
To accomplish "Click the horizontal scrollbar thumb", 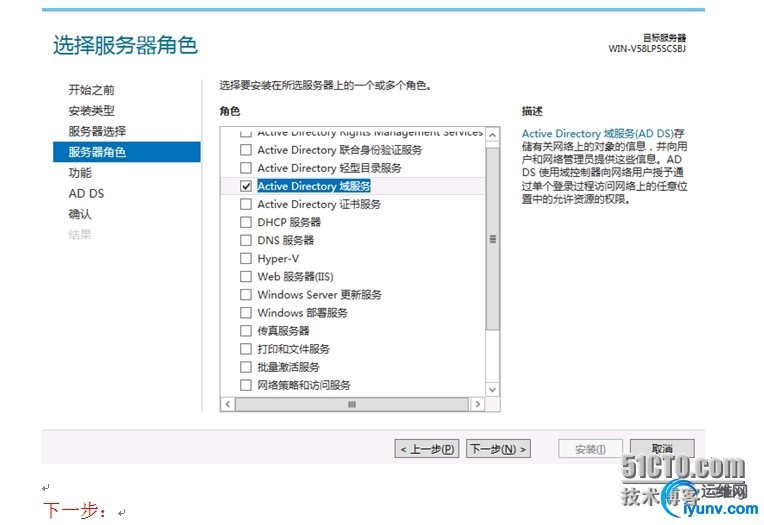I will pos(352,404).
